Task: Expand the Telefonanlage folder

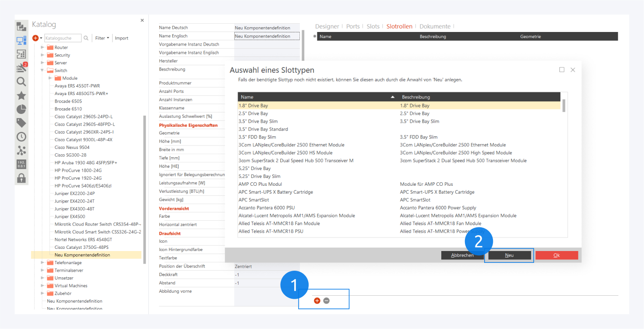Action: [42, 263]
